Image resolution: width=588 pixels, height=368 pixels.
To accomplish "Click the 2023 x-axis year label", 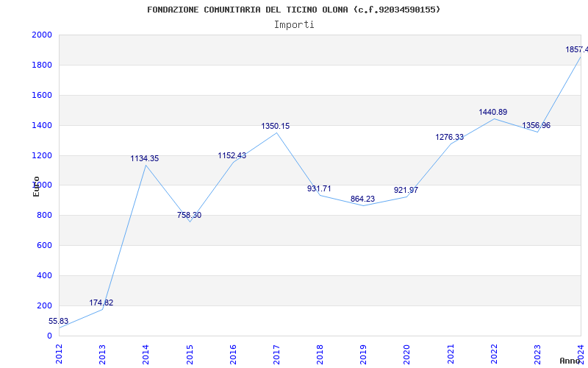I will [x=537, y=354].
